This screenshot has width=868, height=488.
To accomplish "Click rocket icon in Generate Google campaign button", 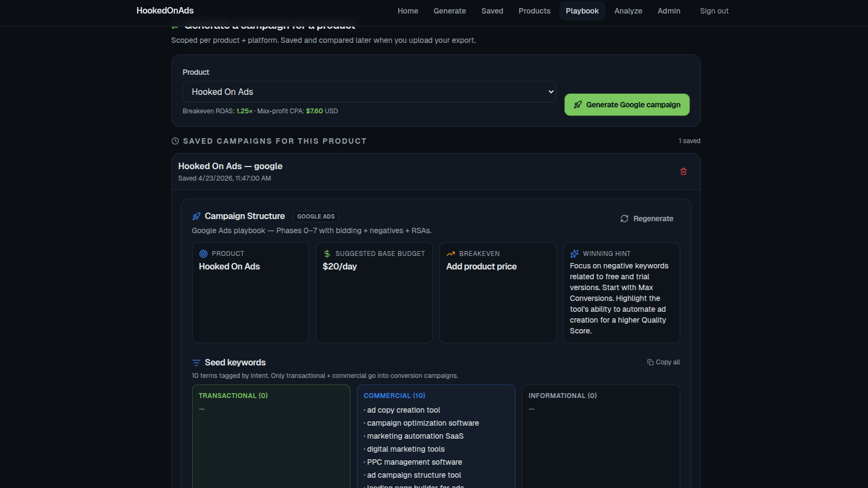I will tap(578, 105).
